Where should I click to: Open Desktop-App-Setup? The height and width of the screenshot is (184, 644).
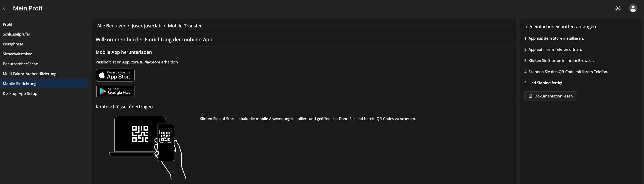(x=20, y=94)
